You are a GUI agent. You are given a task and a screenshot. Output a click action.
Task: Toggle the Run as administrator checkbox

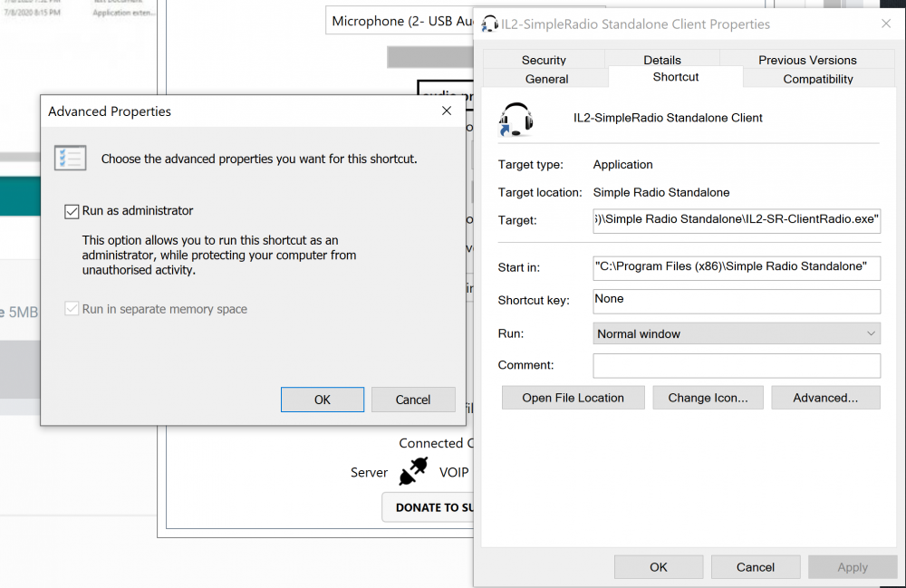72,211
